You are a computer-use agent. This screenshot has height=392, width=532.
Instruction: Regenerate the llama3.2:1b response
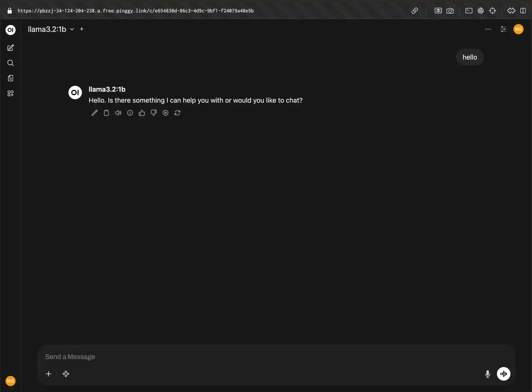177,113
